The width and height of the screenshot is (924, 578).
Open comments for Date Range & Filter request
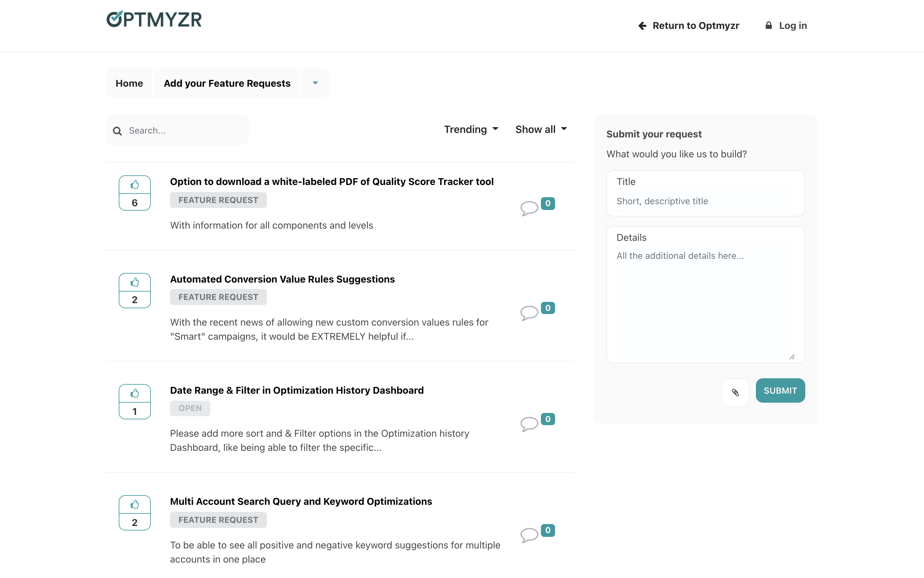(529, 424)
